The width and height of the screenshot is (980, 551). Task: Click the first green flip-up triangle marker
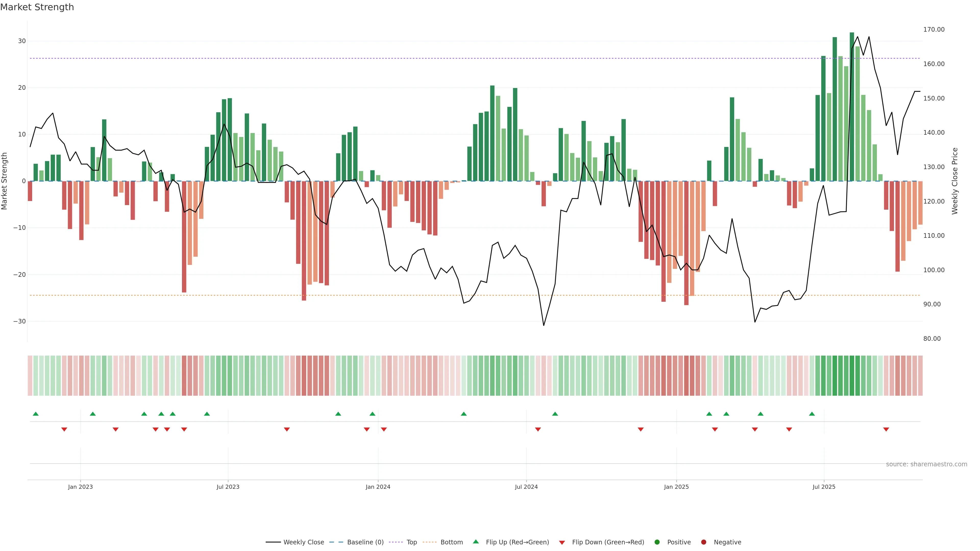[x=36, y=414]
